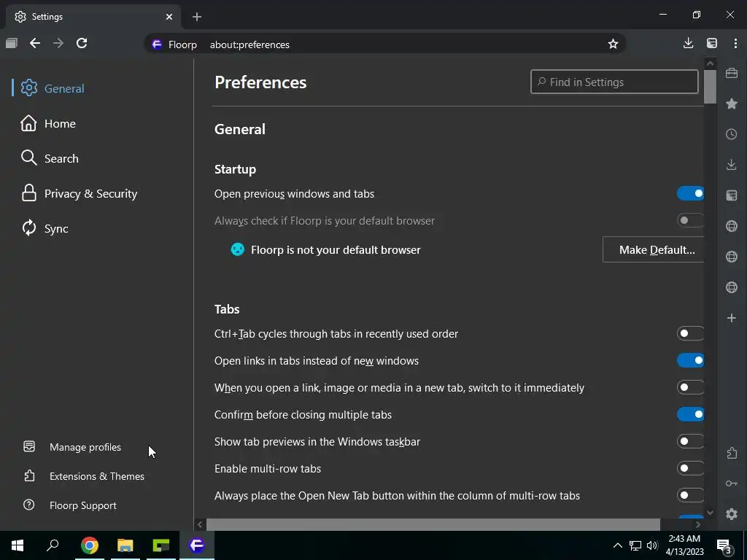Click the tab list icon left of back arrow
Image resolution: width=747 pixels, height=560 pixels.
tap(12, 43)
